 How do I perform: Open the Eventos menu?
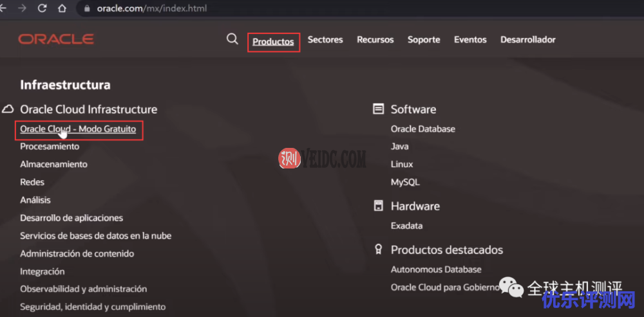click(470, 40)
